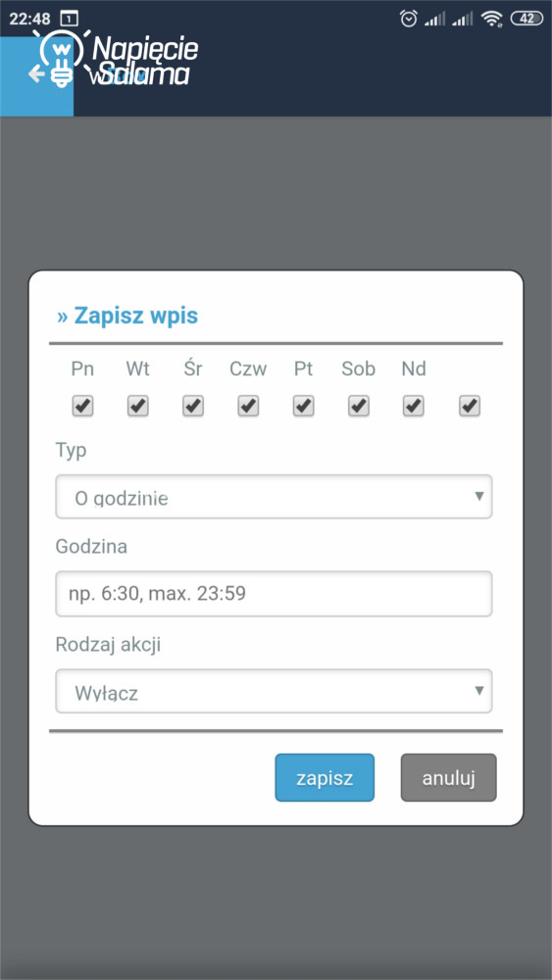Toggle the Czw day checkbox
Image resolution: width=552 pixels, height=980 pixels.
[x=248, y=407]
